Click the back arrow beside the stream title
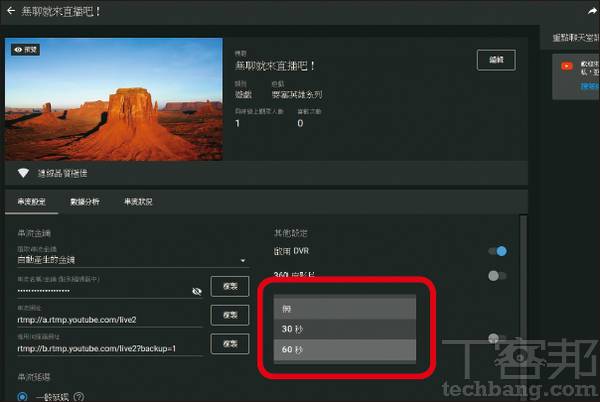This screenshot has width=600, height=402. coord(11,11)
